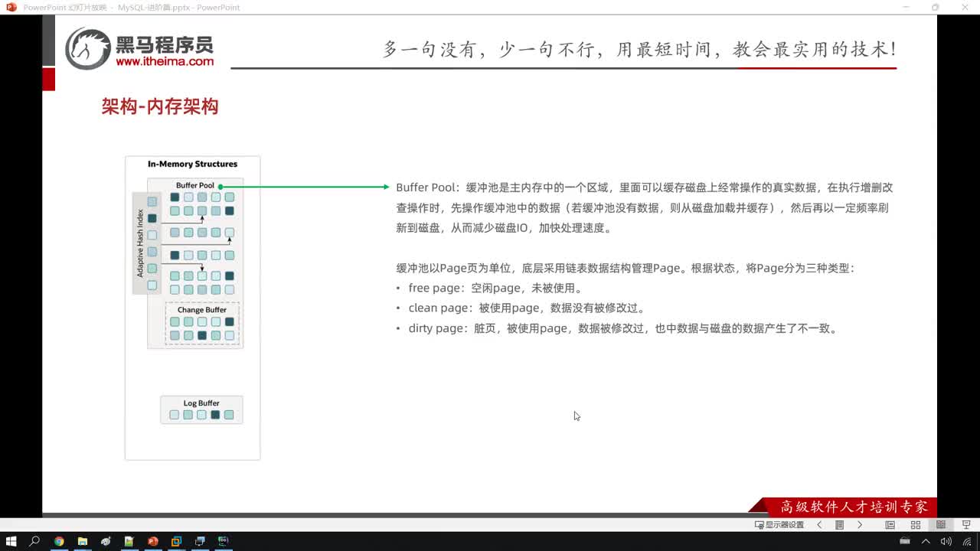Click the PowerPoint icon in the title bar
This screenshot has height=551, width=980.
coord(11,7)
